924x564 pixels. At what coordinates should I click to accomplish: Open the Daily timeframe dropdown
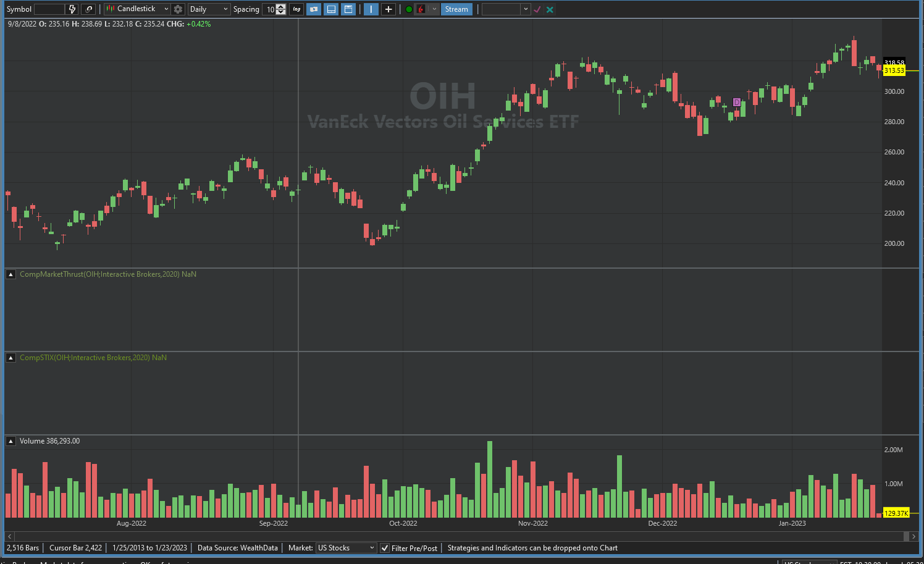coord(209,9)
